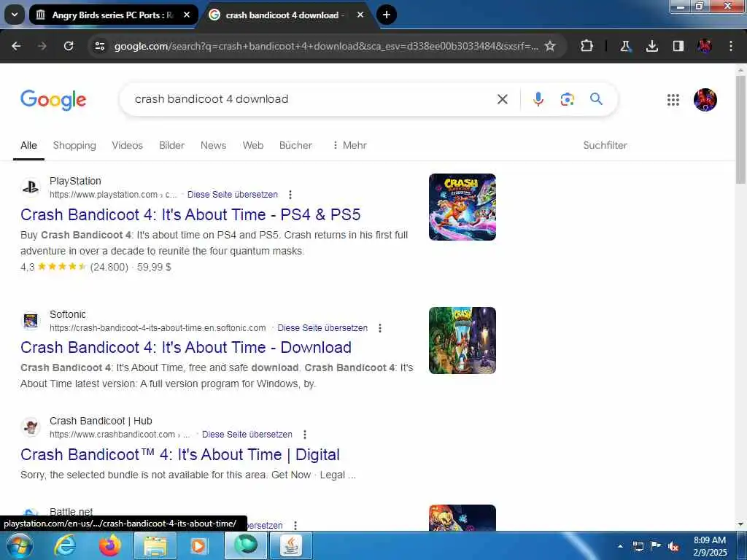View site information icon in address bar
This screenshot has width=747, height=560.
coord(100,46)
